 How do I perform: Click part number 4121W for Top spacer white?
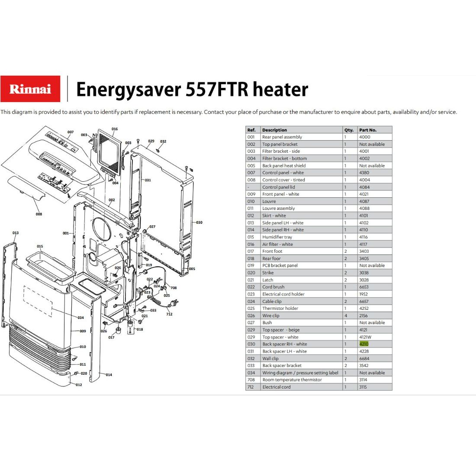point(365,337)
